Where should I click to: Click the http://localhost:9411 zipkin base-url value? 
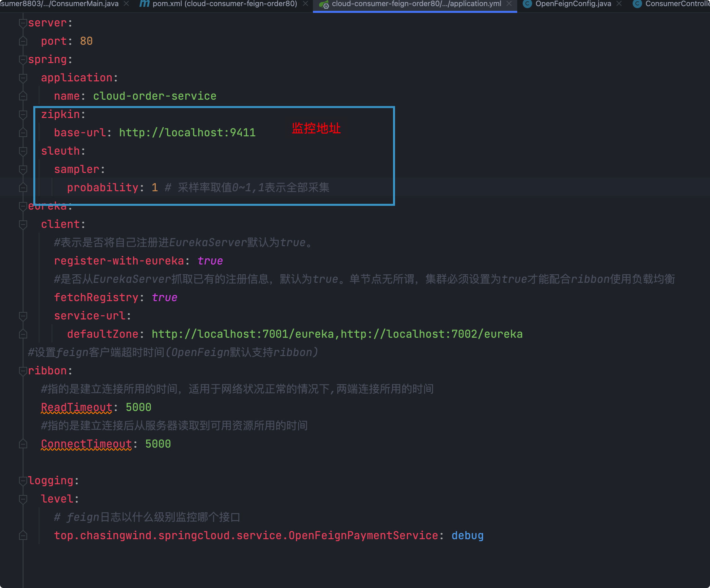tap(187, 133)
